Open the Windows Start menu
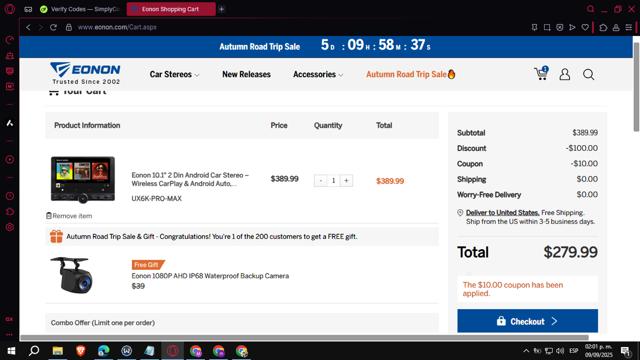This screenshot has height=360, width=640. coord(11,351)
